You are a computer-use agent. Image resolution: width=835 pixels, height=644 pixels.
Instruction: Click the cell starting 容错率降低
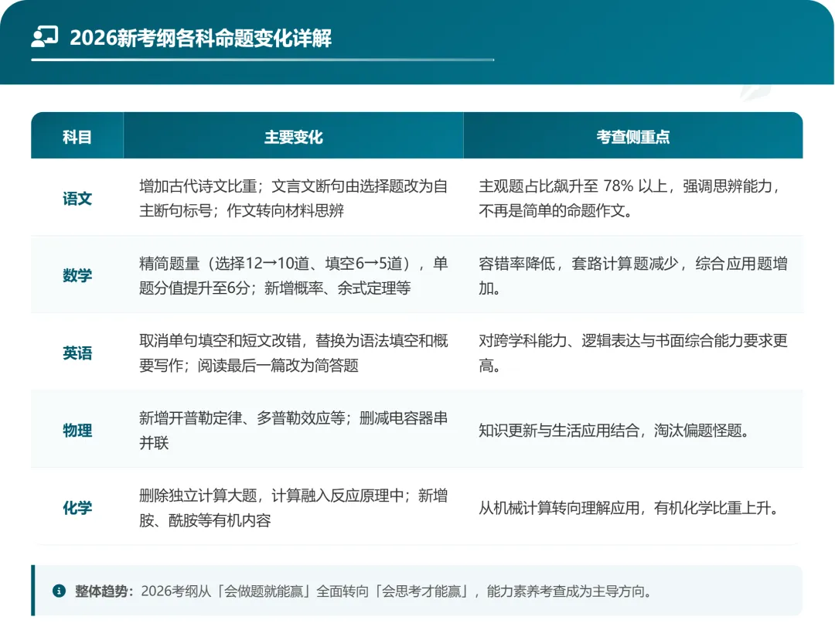(633, 275)
